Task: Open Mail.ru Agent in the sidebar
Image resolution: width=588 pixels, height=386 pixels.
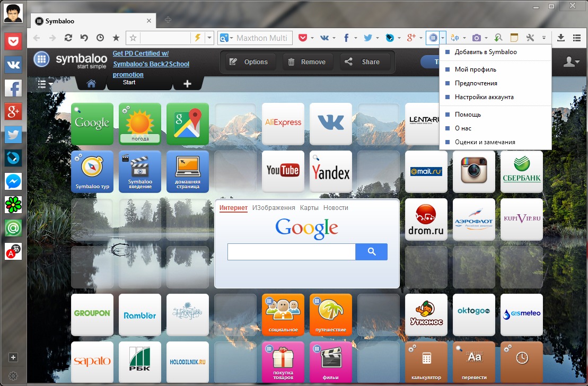Action: click(x=13, y=227)
